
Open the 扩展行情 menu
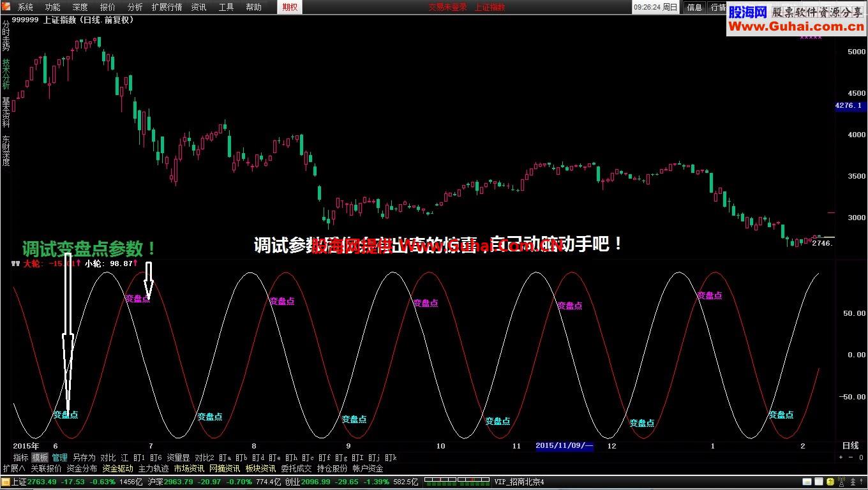[x=167, y=7]
